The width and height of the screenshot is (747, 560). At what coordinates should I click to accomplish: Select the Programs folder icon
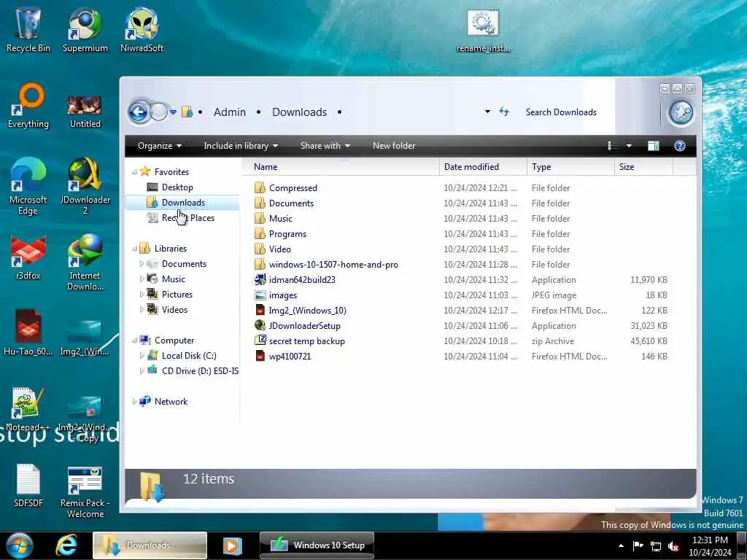(x=260, y=234)
